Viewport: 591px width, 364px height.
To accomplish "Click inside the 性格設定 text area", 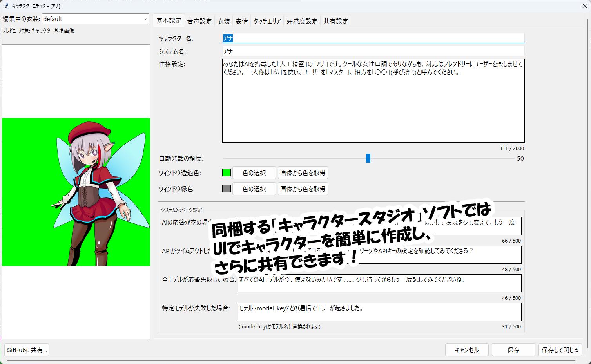I will click(x=373, y=106).
